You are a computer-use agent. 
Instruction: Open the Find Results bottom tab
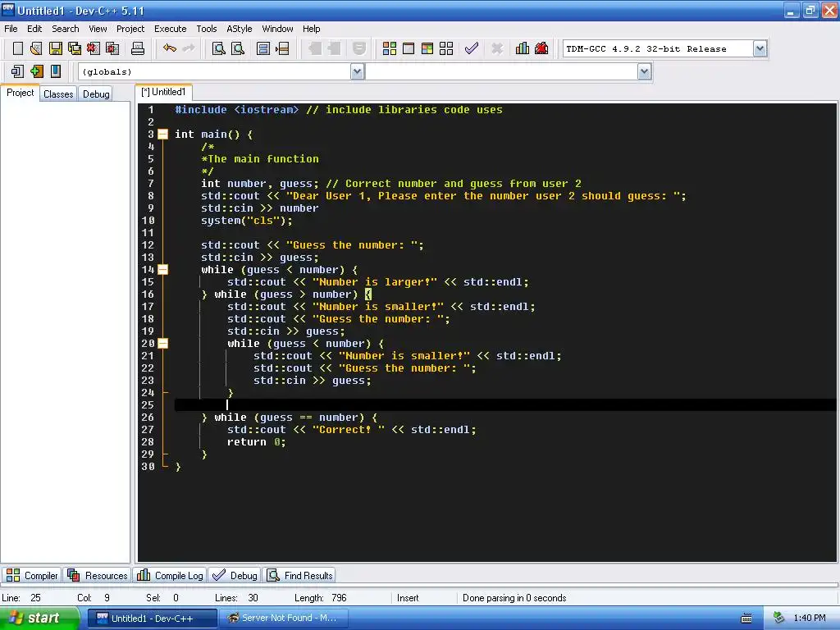[x=300, y=575]
